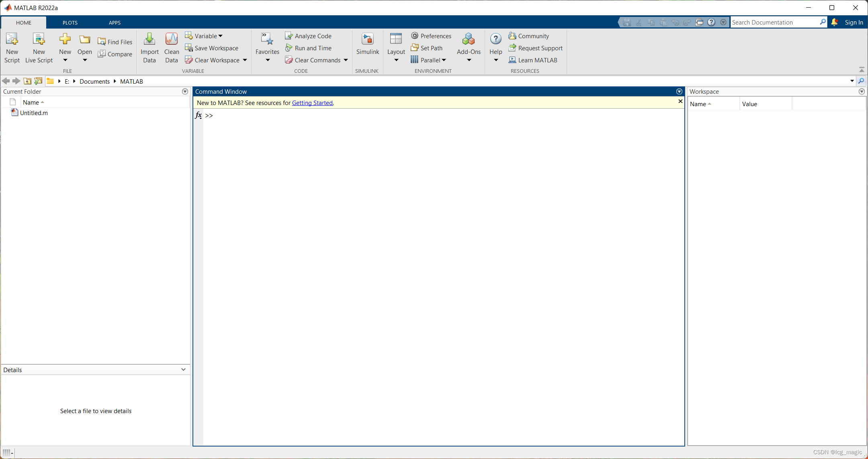Expand the address bar history dropdown
This screenshot has width=868, height=459.
coord(852,81)
